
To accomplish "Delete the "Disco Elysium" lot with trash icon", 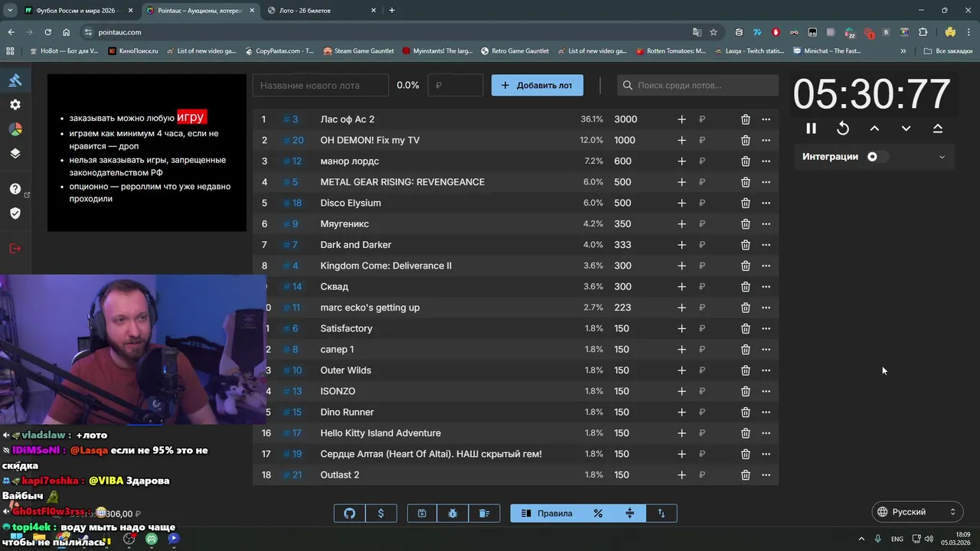I will click(745, 203).
